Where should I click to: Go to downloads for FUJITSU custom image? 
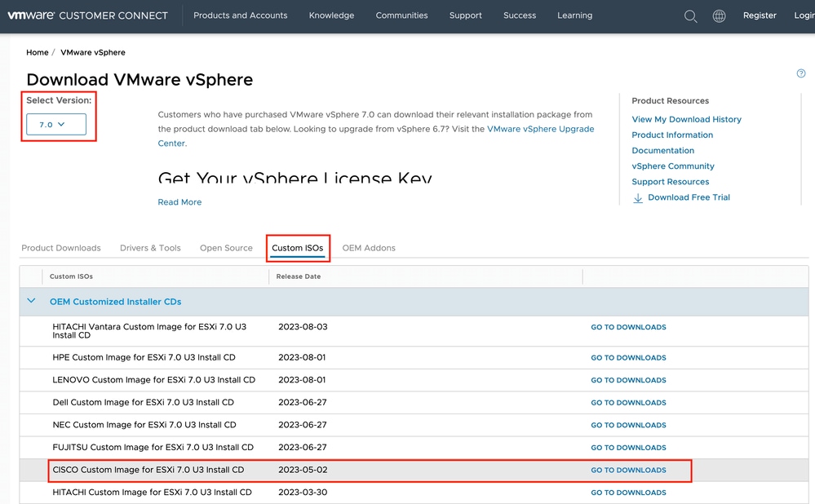click(x=628, y=448)
